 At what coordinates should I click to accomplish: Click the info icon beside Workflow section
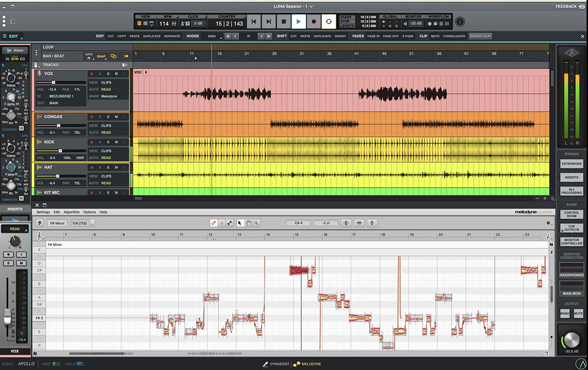point(460,22)
